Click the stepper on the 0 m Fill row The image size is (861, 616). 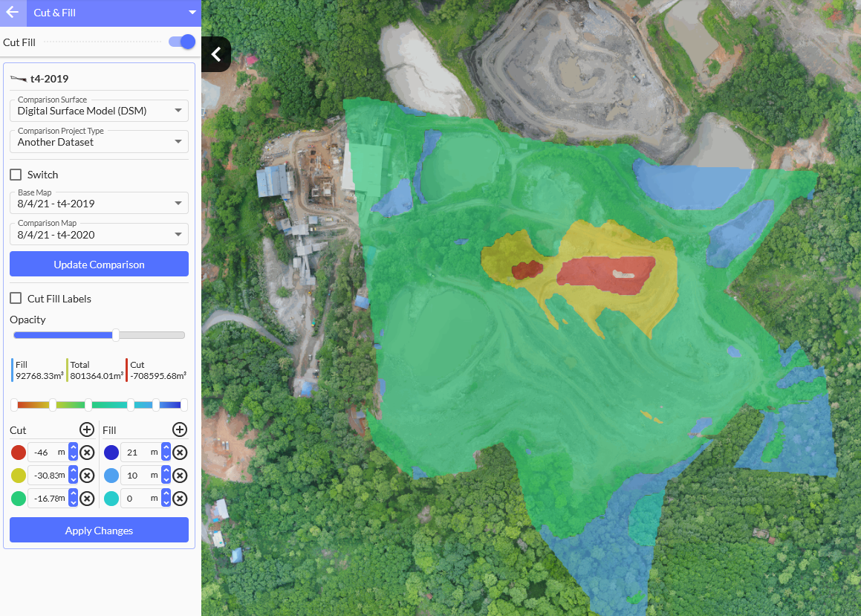[166, 499]
